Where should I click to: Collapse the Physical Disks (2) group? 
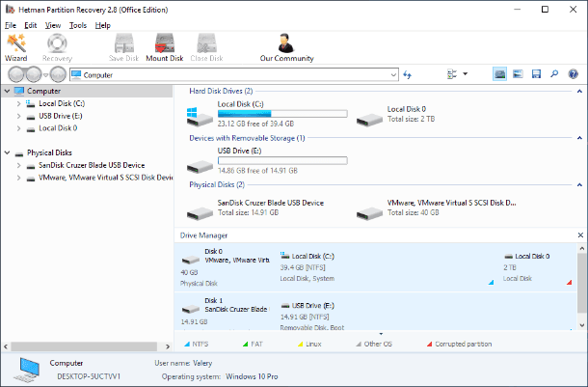click(579, 185)
